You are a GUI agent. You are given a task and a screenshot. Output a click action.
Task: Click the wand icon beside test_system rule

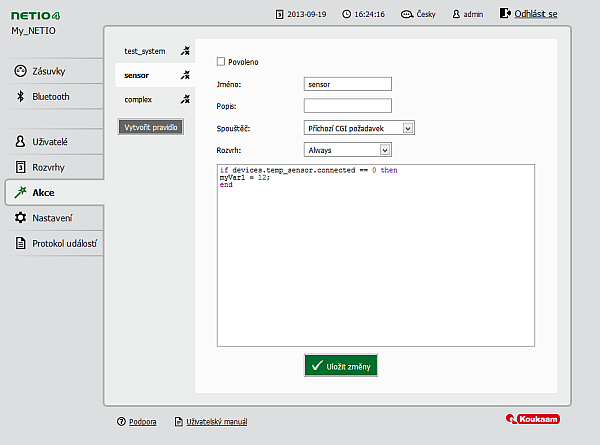[184, 51]
